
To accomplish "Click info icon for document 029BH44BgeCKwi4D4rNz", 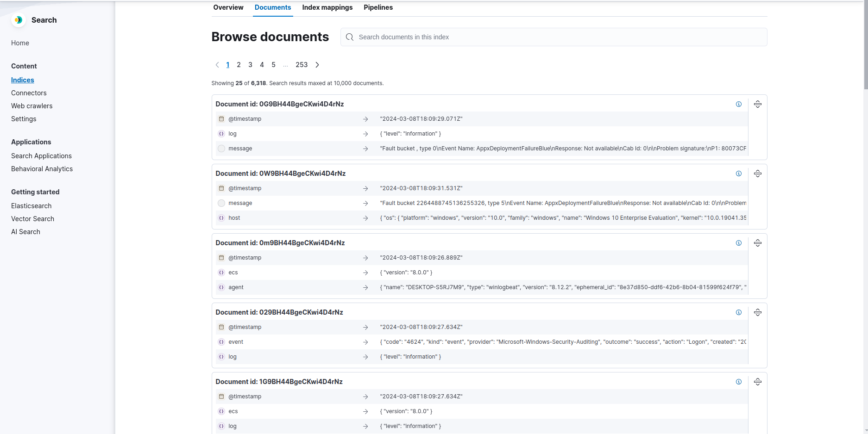I will pyautogui.click(x=739, y=312).
